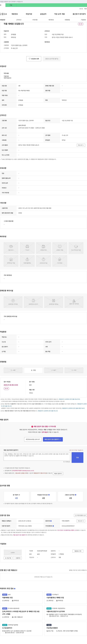Click the 기타 screening method icon
Viewport: 87px width, 644px height.
[74, 370]
